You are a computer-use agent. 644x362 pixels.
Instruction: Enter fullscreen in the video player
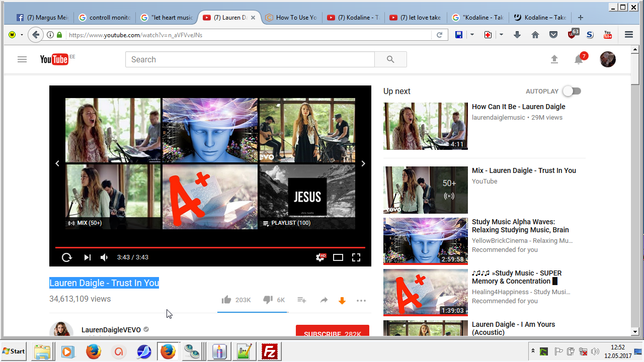(x=356, y=257)
